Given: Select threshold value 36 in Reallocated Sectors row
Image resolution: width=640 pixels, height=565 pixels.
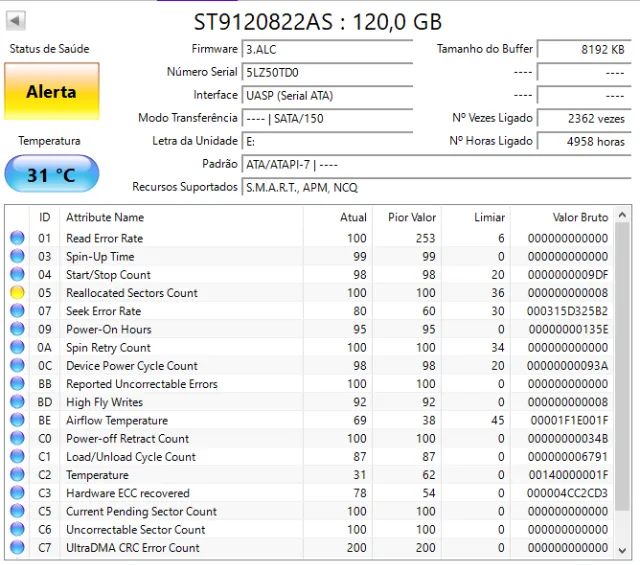Looking at the screenshot, I should (498, 293).
